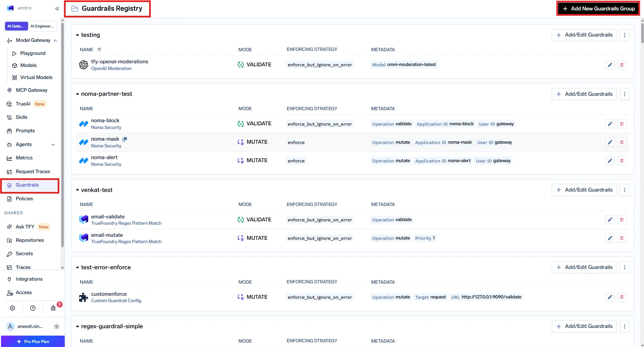This screenshot has width=644, height=347.
Task: Collapse the venkat-test group
Action: pos(77,190)
